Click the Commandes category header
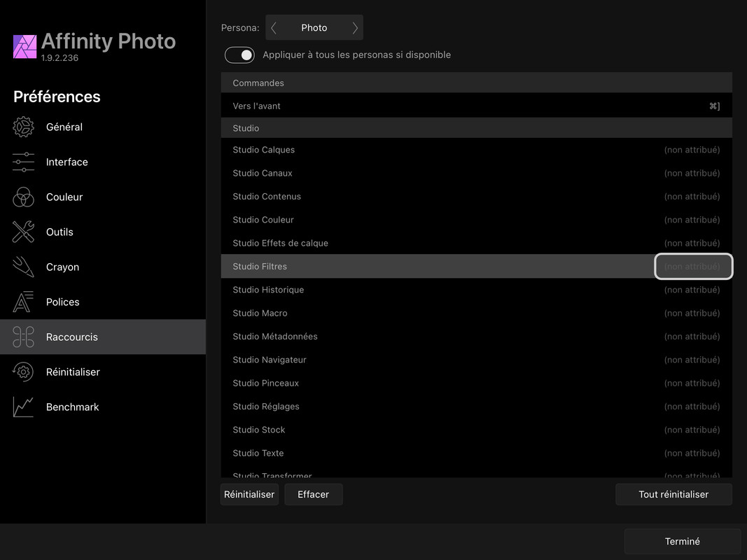Viewport: 747px width, 560px height. click(x=476, y=83)
